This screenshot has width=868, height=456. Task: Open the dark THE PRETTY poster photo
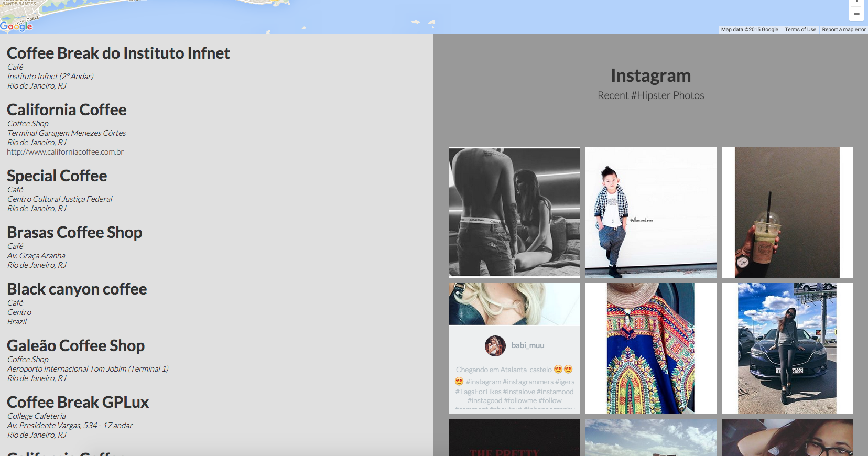515,438
